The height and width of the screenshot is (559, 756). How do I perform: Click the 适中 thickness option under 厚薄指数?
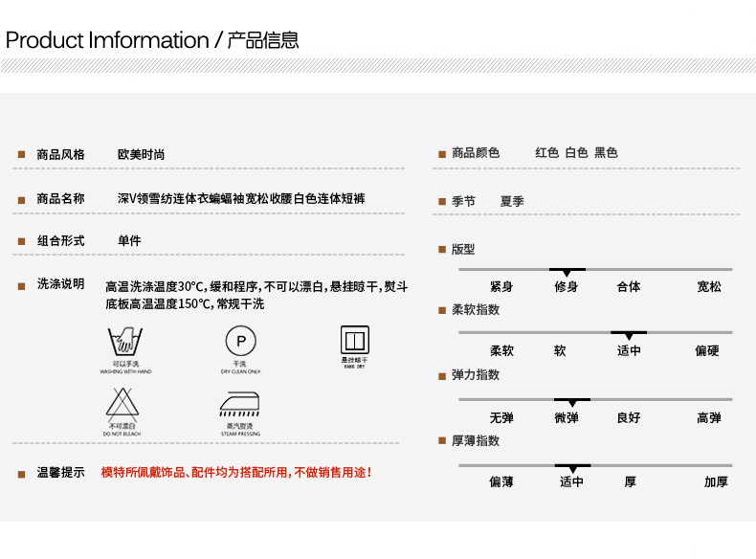[x=571, y=481]
